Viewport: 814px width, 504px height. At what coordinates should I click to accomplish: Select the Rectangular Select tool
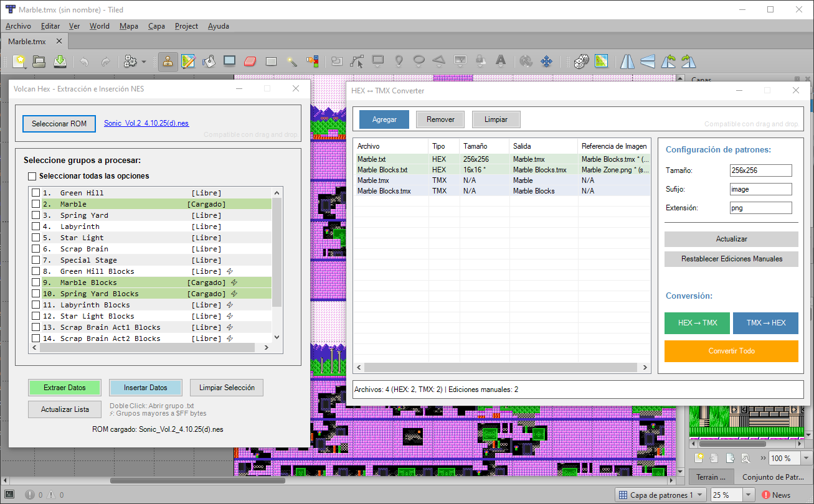click(x=271, y=61)
